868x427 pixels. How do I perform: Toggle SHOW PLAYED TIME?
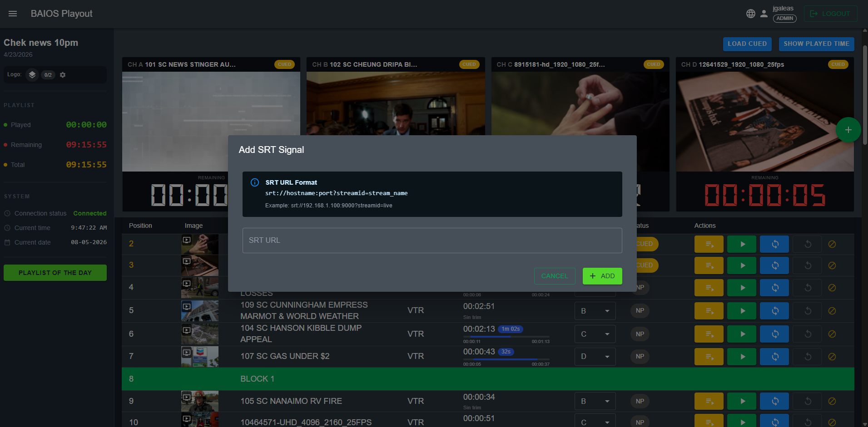(816, 44)
